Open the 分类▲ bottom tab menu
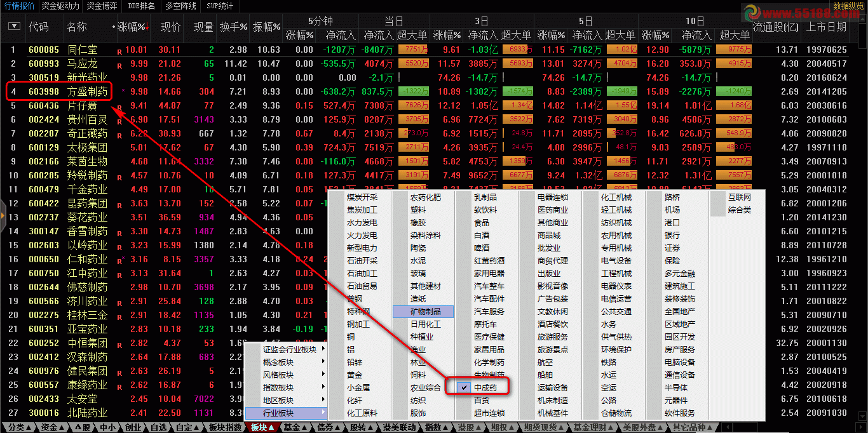Image resolution: width=868 pixels, height=433 pixels. 20,427
